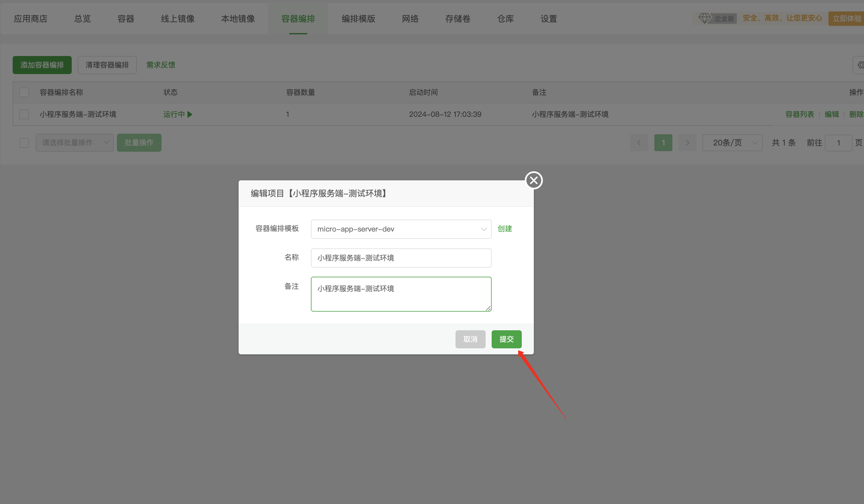Click the 运行中 status text
This screenshot has height=504, width=864.
pyautogui.click(x=174, y=114)
